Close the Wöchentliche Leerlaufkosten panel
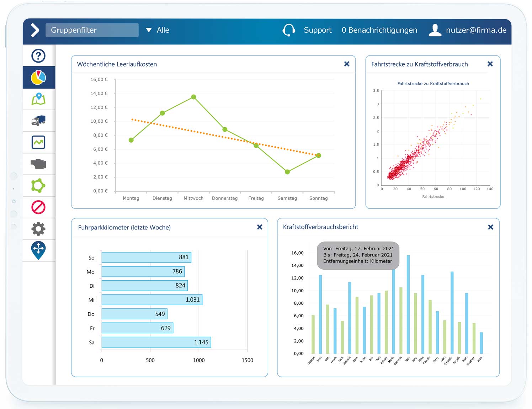 pos(347,64)
